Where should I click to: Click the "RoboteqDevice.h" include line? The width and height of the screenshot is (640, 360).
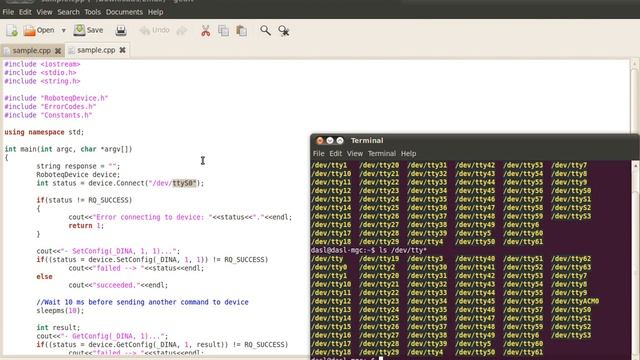[x=56, y=98]
